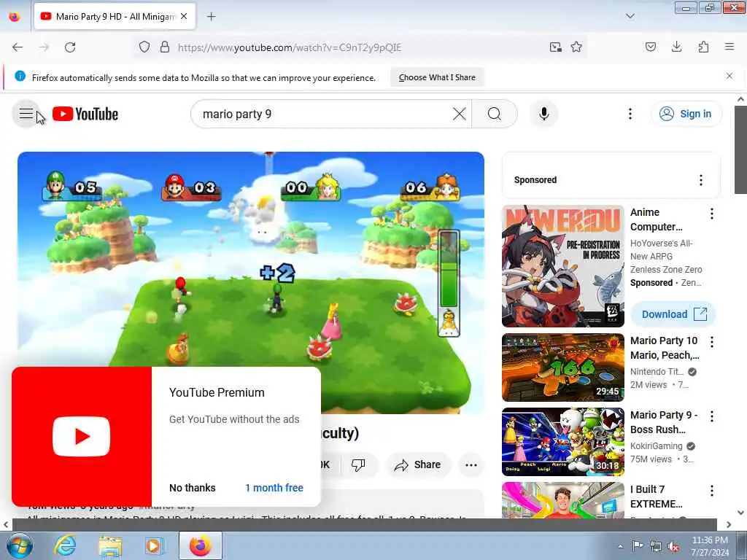This screenshot has width=747, height=560.
Task: Open options for I Built 7 video
Action: [x=712, y=491]
